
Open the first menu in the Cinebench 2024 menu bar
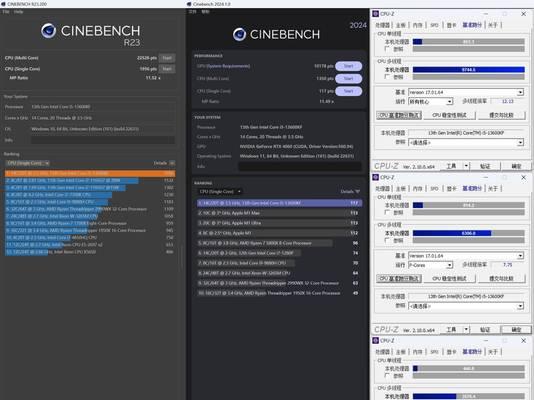tap(193, 12)
